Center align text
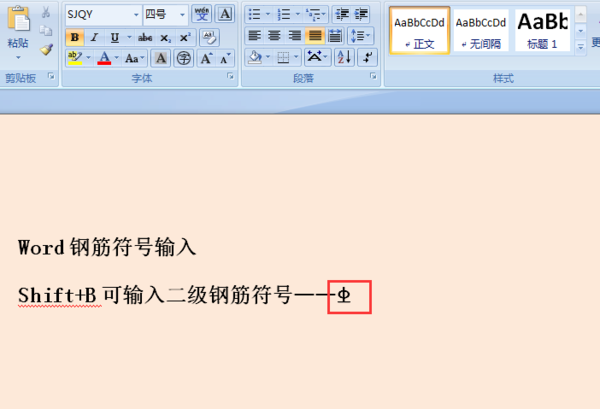The image size is (600, 409). (x=274, y=36)
